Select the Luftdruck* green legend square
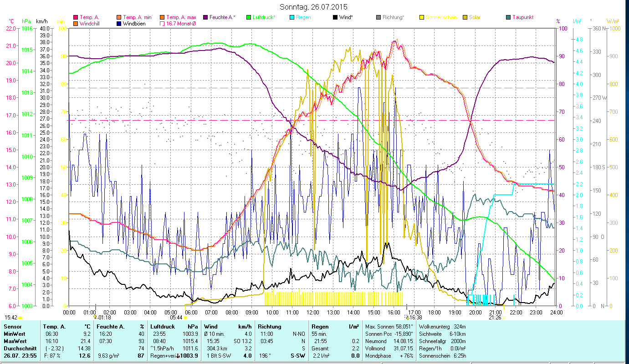629x364 pixels. pyautogui.click(x=248, y=17)
